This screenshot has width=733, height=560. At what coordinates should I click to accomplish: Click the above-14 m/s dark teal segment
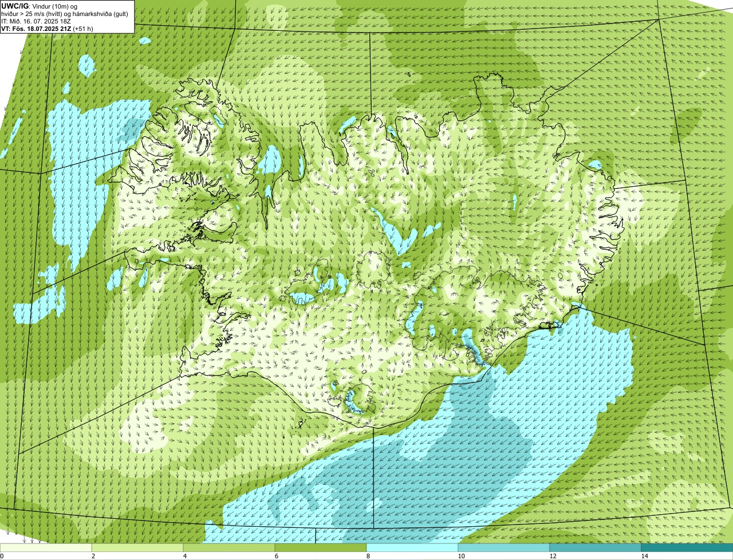tap(687, 547)
